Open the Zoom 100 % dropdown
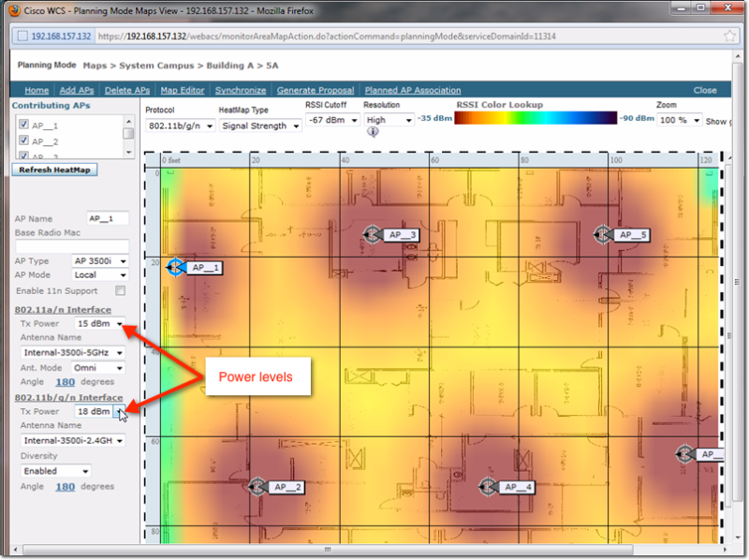 point(679,120)
